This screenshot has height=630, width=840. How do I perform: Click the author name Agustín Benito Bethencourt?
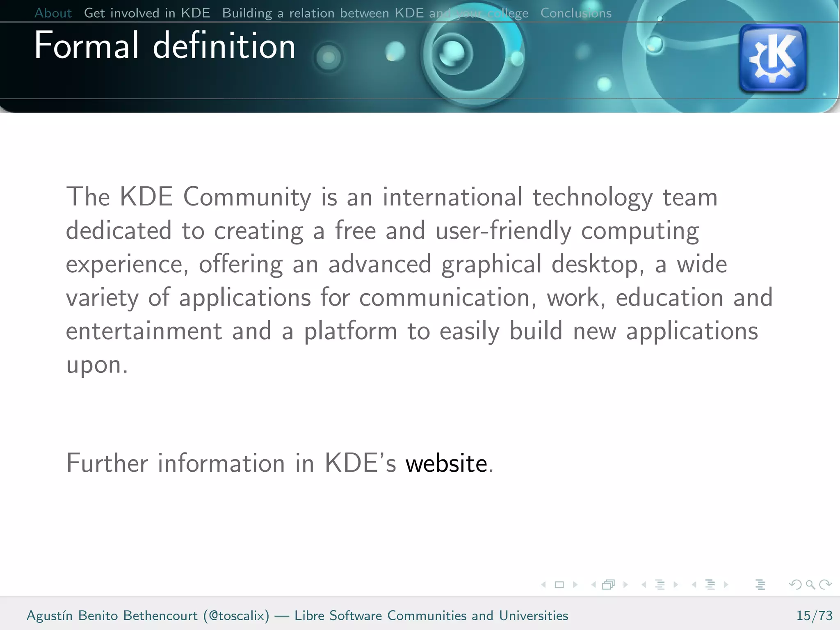[x=112, y=616]
